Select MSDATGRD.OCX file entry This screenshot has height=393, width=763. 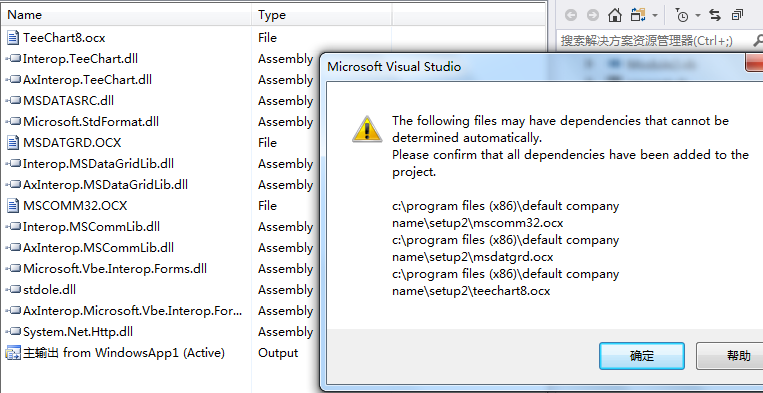[72, 143]
